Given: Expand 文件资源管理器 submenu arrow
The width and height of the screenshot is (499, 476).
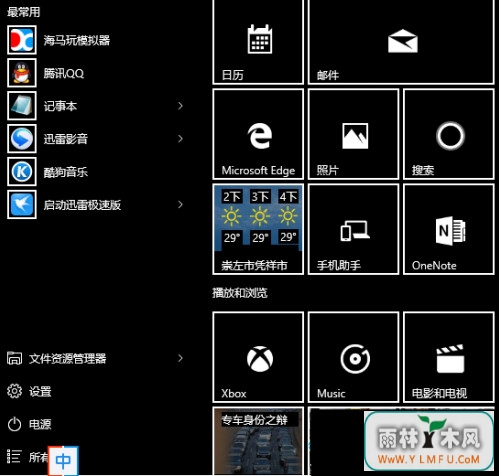Looking at the screenshot, I should [180, 358].
